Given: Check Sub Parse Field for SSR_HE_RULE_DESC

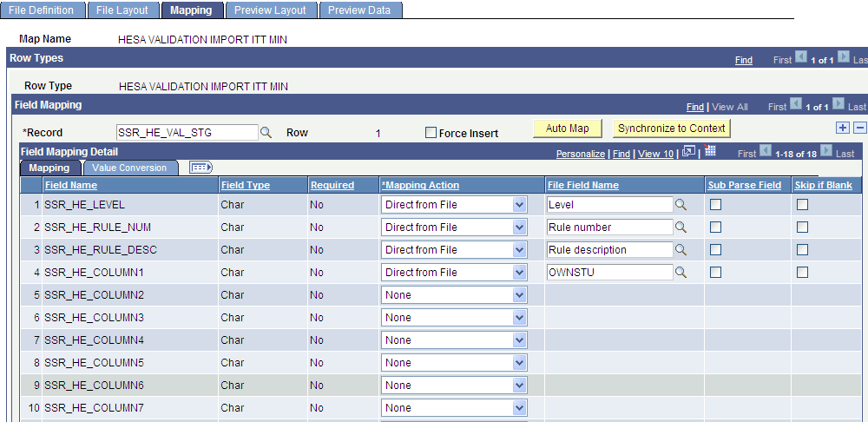Looking at the screenshot, I should click(x=716, y=250).
